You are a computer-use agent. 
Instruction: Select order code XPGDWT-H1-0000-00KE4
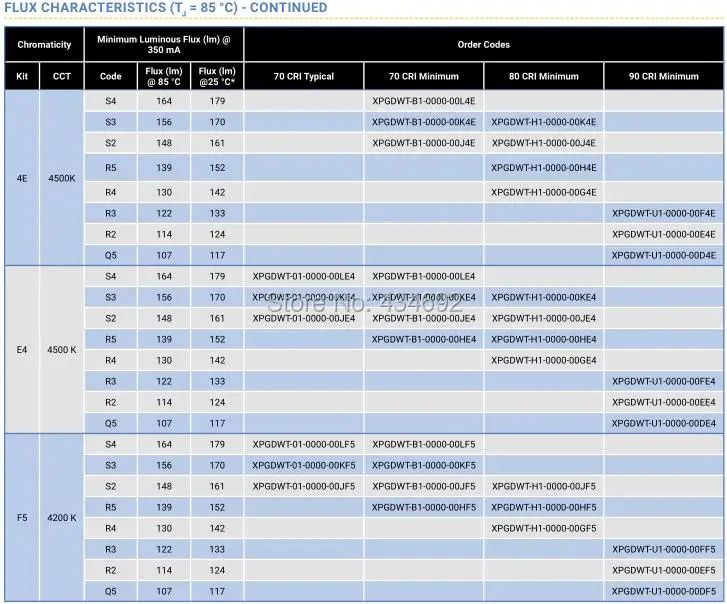(x=543, y=298)
